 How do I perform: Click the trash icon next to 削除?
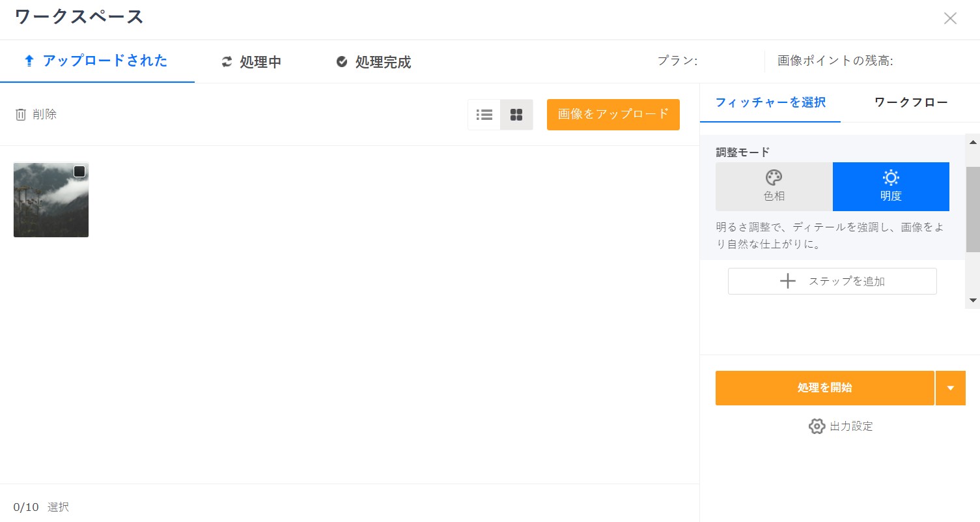click(20, 114)
